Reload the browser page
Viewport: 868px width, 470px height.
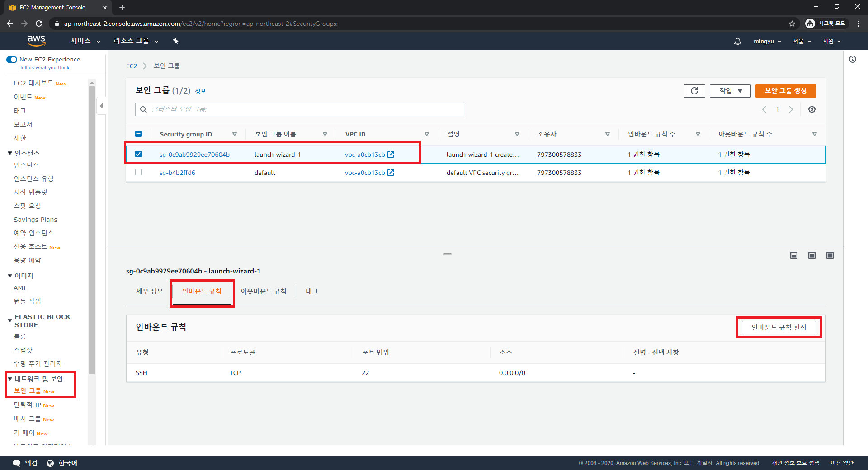pos(39,23)
